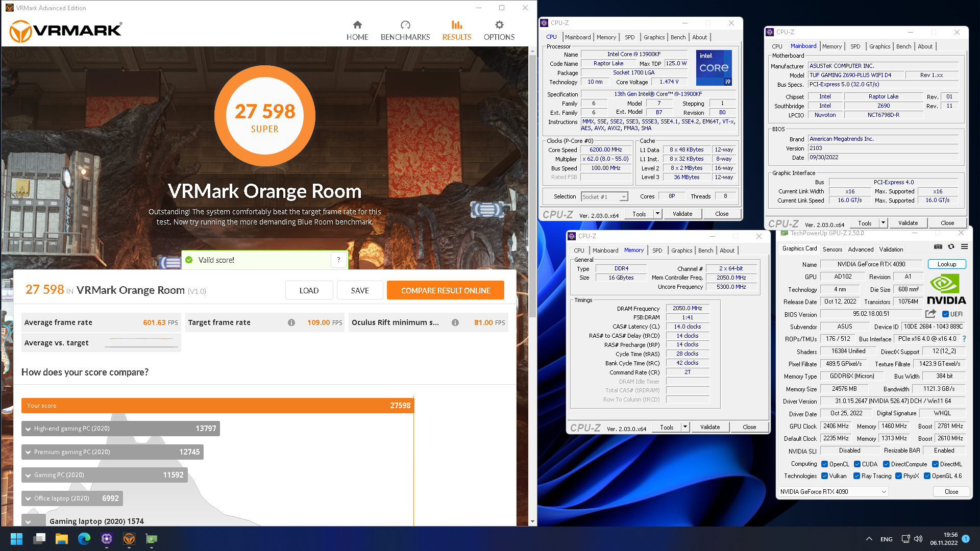Open the volume control in system tray
The image size is (980, 551).
pyautogui.click(x=918, y=539)
